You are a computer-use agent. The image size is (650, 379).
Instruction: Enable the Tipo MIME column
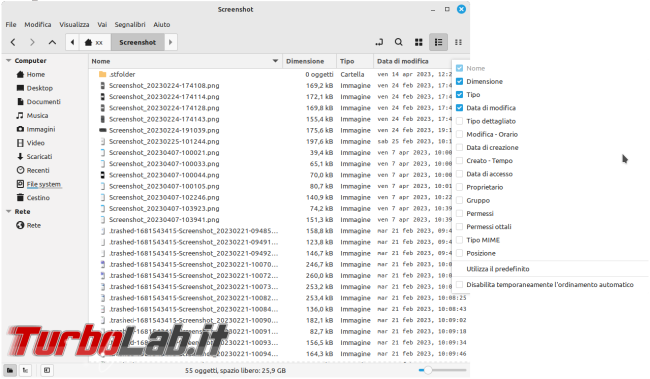pyautogui.click(x=459, y=240)
